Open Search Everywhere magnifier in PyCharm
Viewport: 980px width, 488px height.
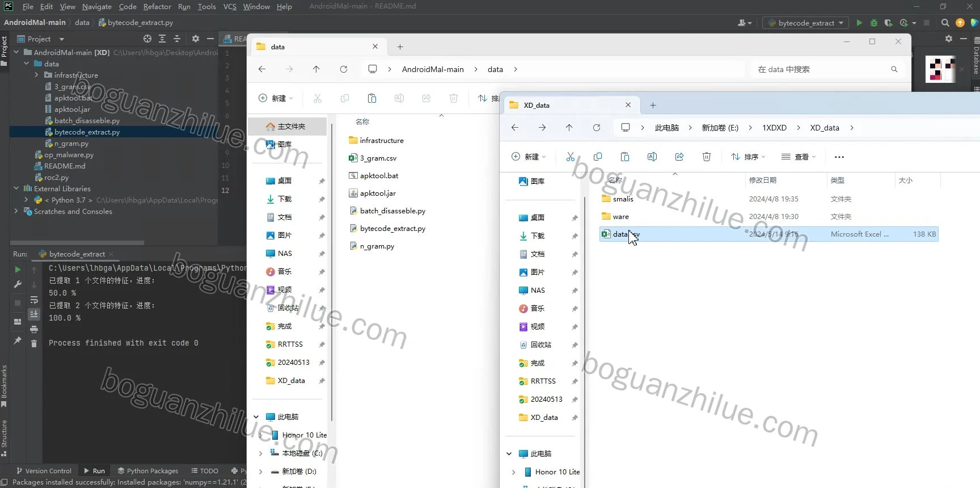click(x=945, y=23)
